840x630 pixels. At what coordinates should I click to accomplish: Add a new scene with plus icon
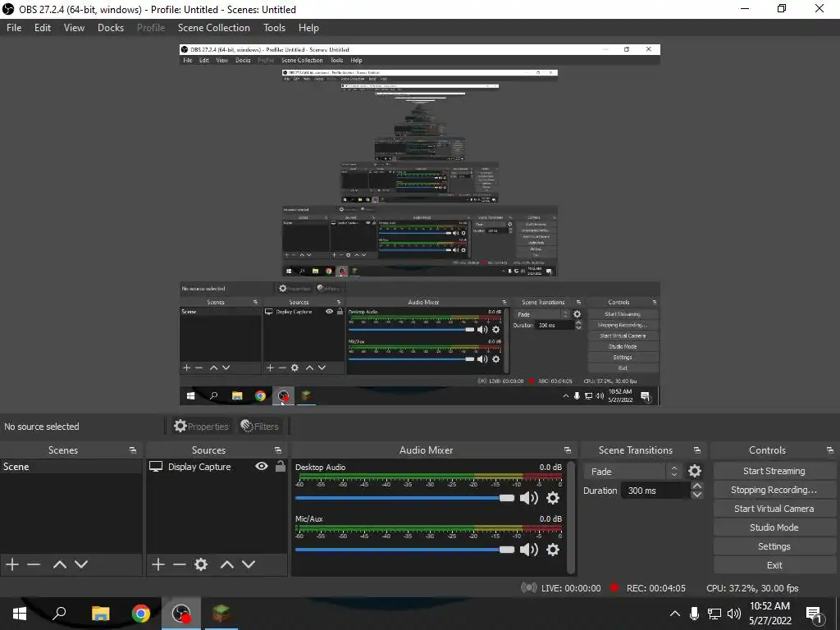coord(12,564)
